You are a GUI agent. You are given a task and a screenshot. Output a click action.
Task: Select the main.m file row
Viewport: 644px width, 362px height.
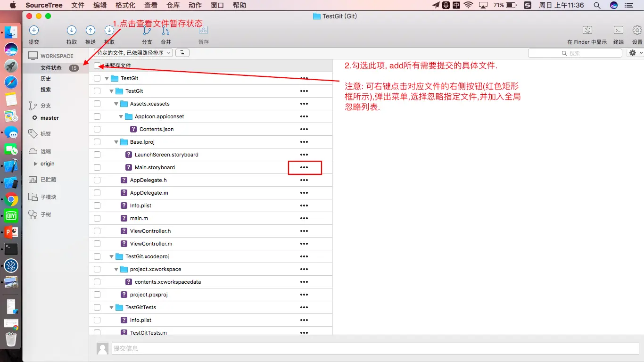(x=211, y=218)
